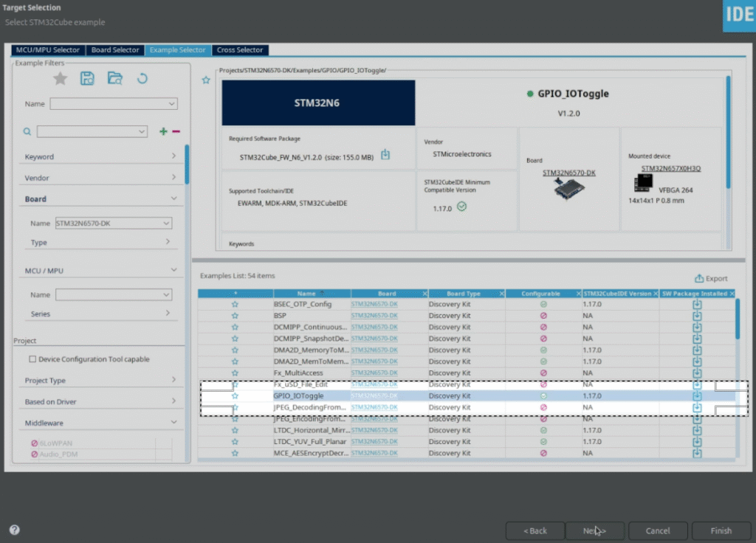Open the Name filter dropdown
756x543 pixels.
coord(113,104)
